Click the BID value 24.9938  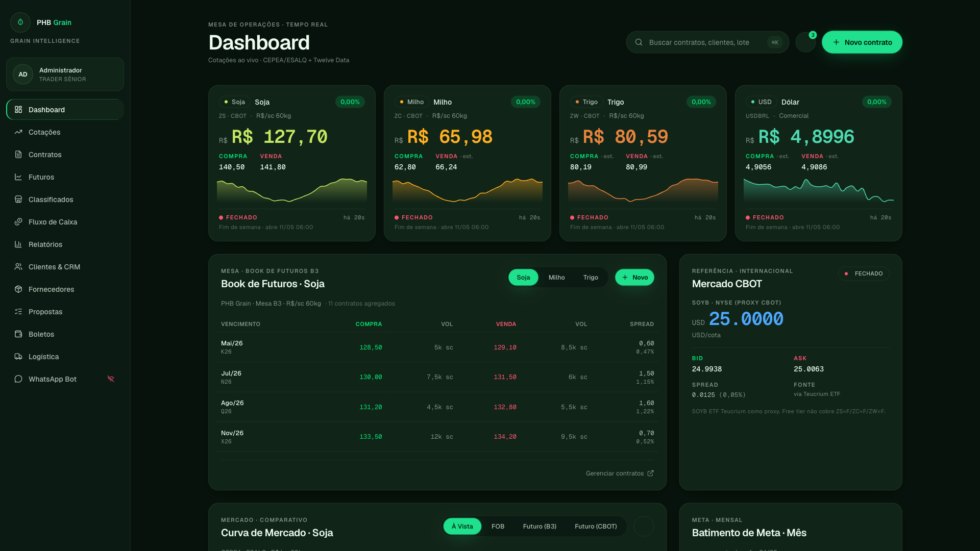(x=707, y=369)
